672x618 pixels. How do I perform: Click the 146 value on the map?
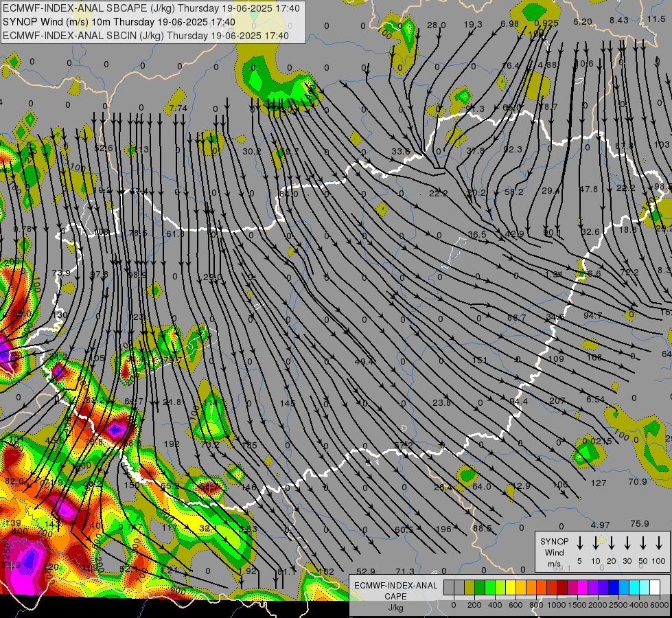click(x=248, y=488)
